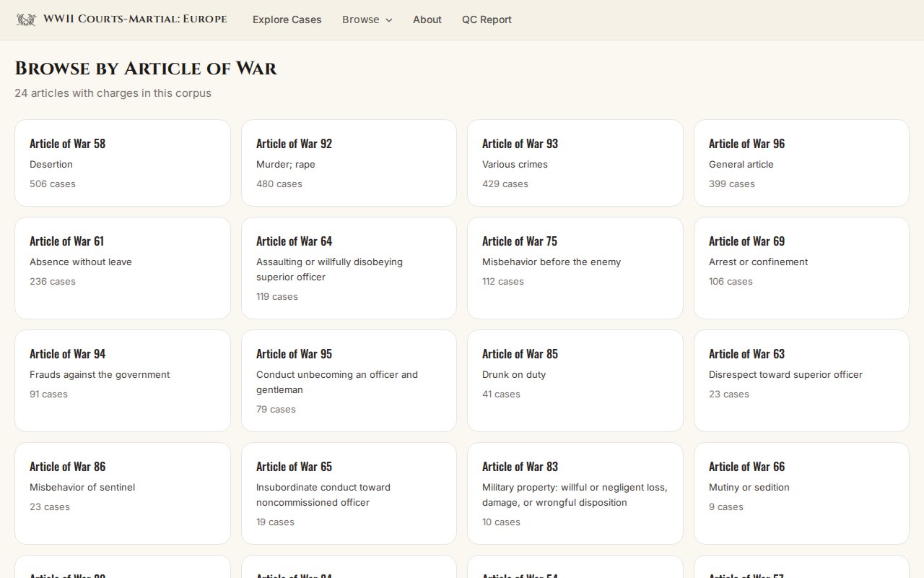Click the "10 cases" count text
Image resolution: width=924 pixels, height=578 pixels.
tap(501, 522)
